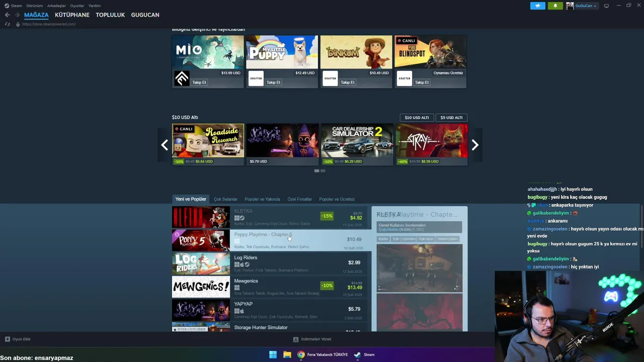Select the Özel Fırsatlar tab
644x362 pixels.
(x=299, y=199)
